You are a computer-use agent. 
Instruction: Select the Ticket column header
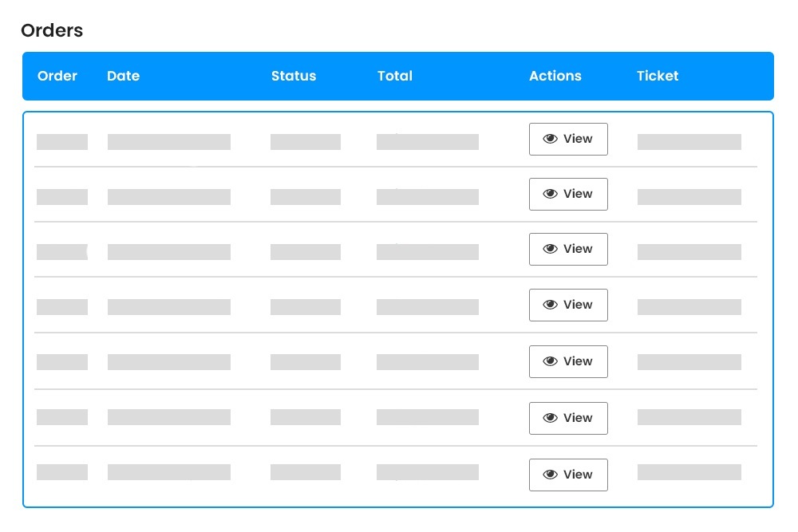[x=657, y=76]
